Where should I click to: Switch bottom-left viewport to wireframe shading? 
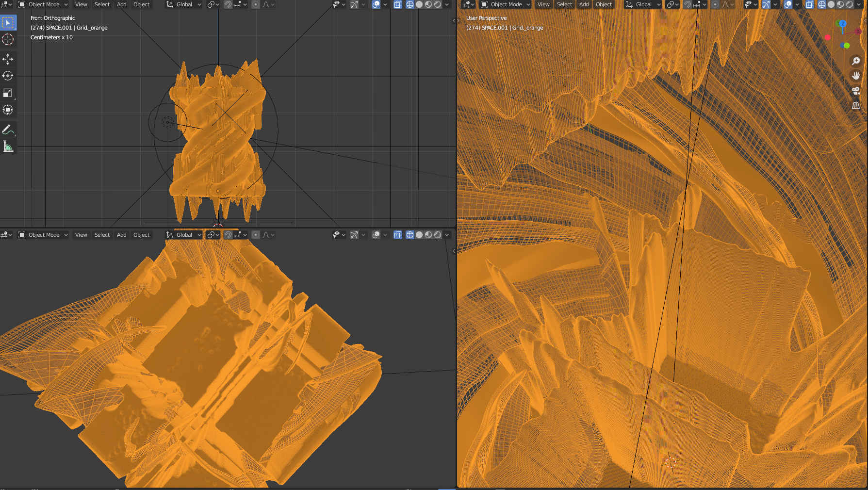tap(410, 235)
